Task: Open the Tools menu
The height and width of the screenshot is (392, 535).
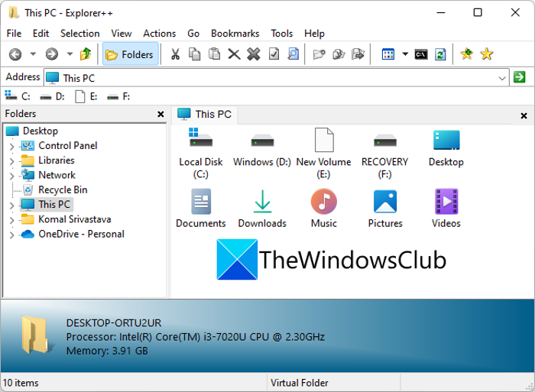Action: [x=282, y=34]
